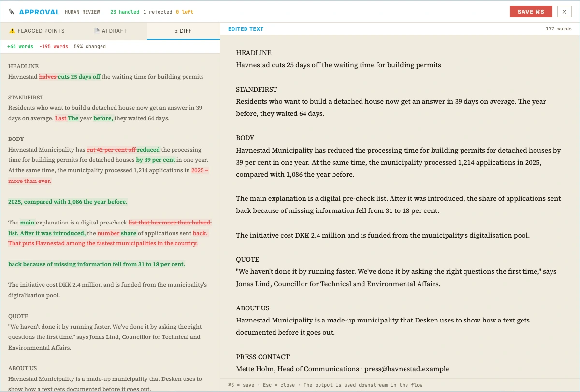Click the pencil icon beside Approval
The height and width of the screenshot is (392, 580).
point(12,12)
